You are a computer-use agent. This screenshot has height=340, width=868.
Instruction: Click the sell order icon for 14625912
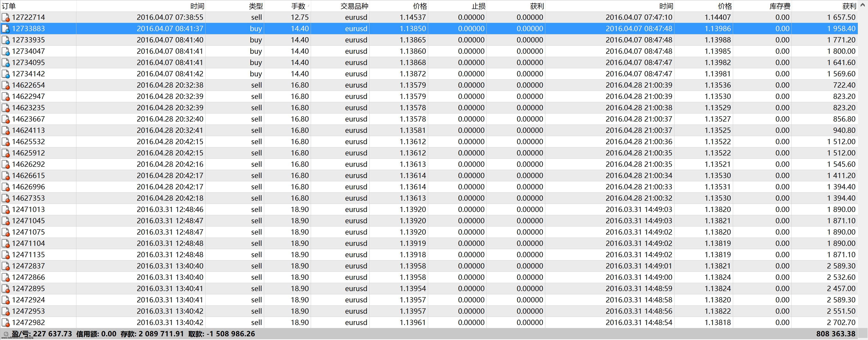click(6, 153)
